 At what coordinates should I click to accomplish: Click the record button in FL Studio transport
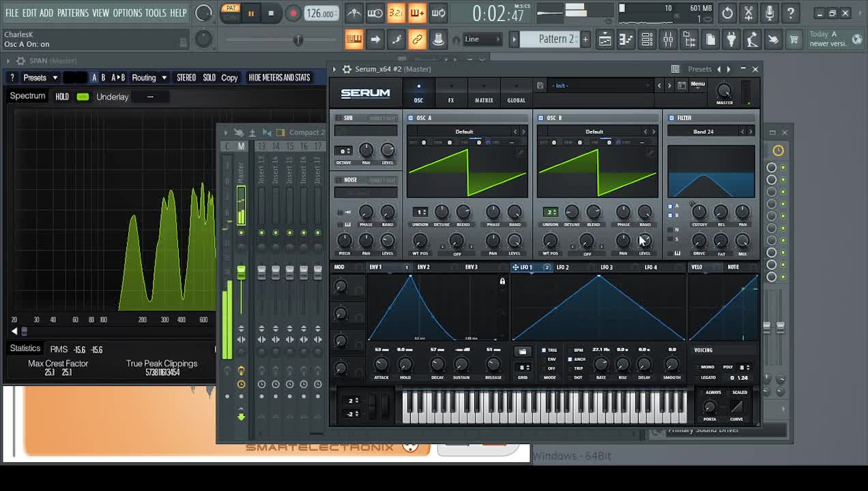pyautogui.click(x=293, y=13)
